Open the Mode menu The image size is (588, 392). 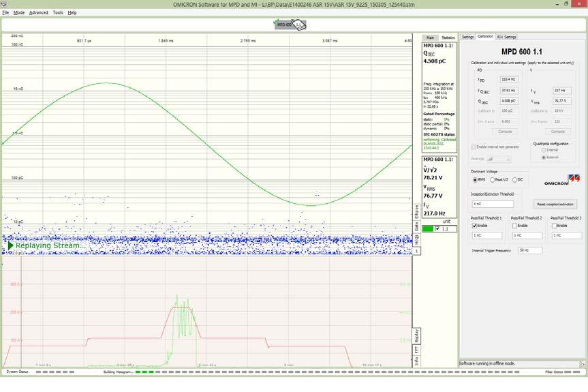coord(19,12)
